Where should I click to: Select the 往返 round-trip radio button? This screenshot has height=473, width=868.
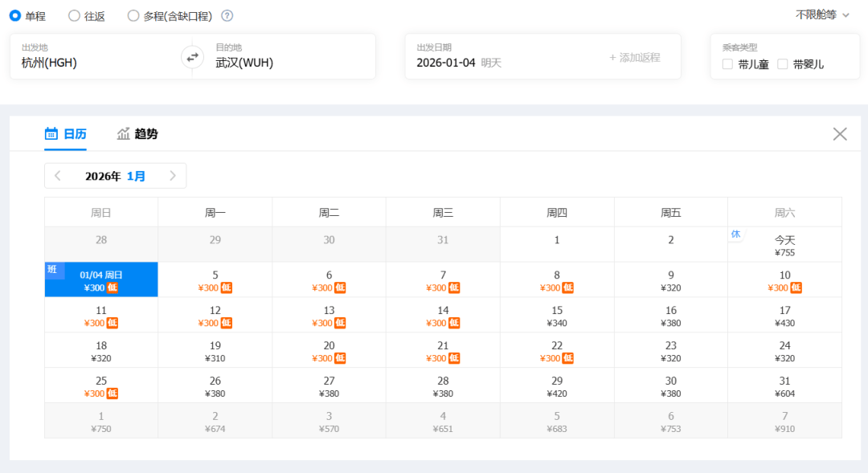coord(74,16)
